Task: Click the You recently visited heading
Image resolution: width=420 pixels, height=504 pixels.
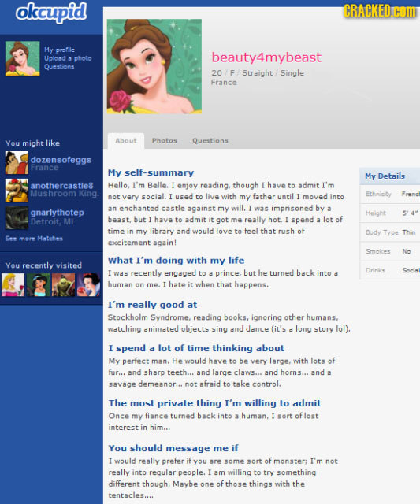Action: [43, 265]
